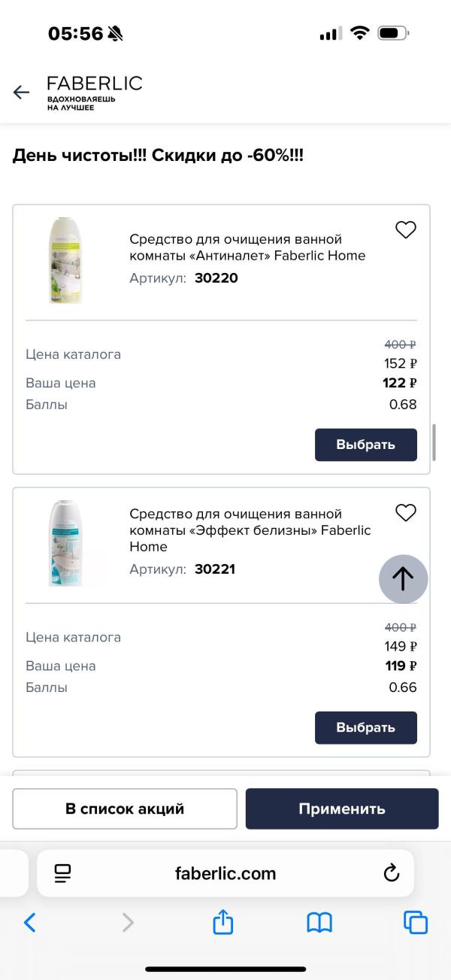The image size is (451, 980).
Task: Open Safari page settings reader icon
Action: coord(62,873)
